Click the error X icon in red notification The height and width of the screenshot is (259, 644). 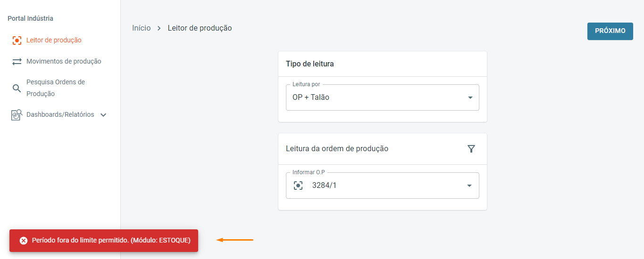point(24,241)
